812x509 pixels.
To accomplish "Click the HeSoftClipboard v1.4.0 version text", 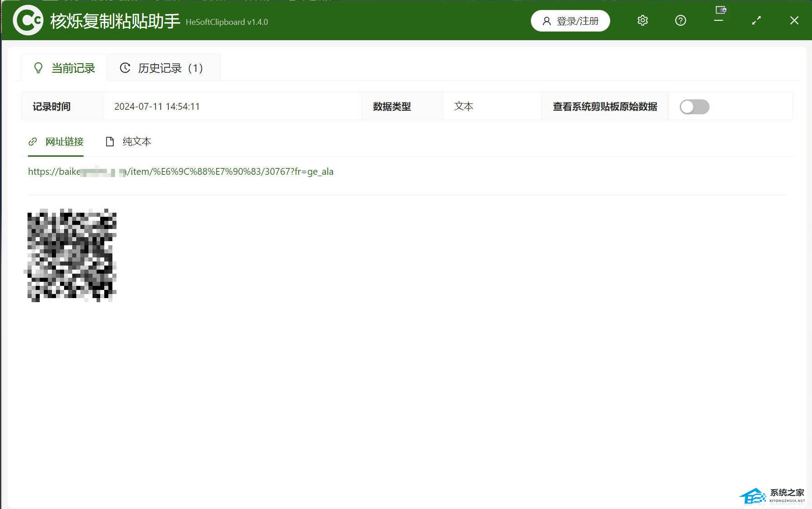I will point(227,22).
